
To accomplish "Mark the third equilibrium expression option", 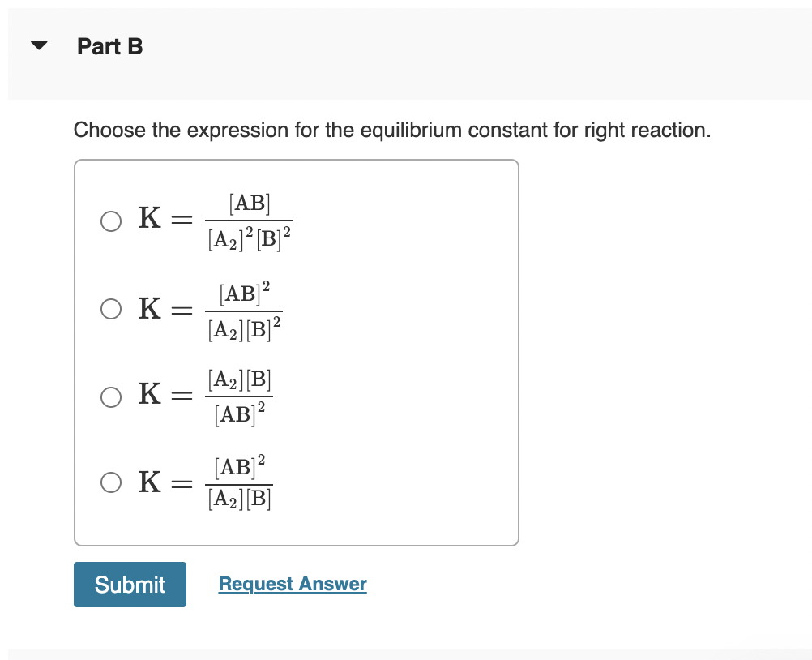I will [110, 397].
